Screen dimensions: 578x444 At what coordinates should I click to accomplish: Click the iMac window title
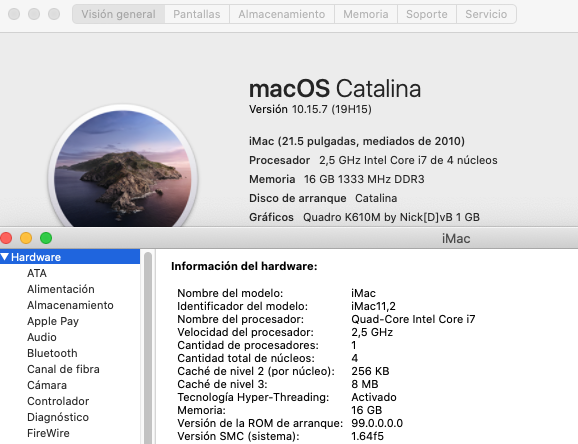456,239
